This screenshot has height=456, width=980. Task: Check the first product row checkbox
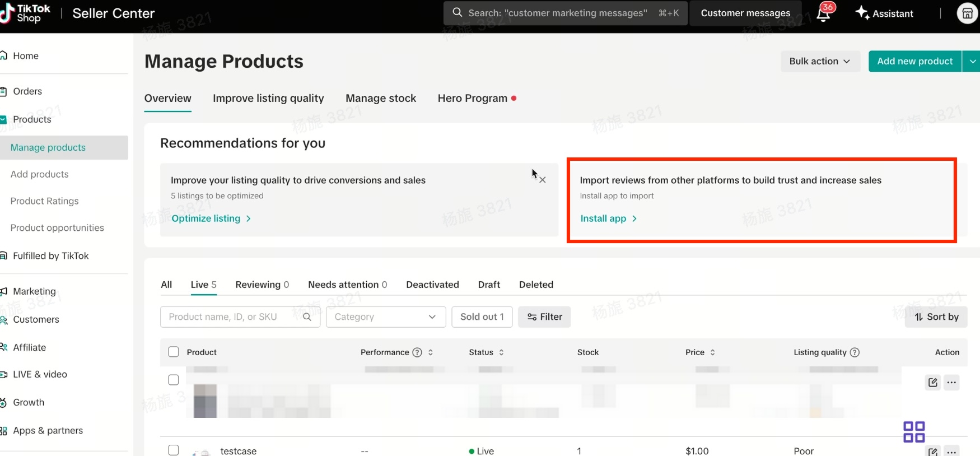point(174,380)
